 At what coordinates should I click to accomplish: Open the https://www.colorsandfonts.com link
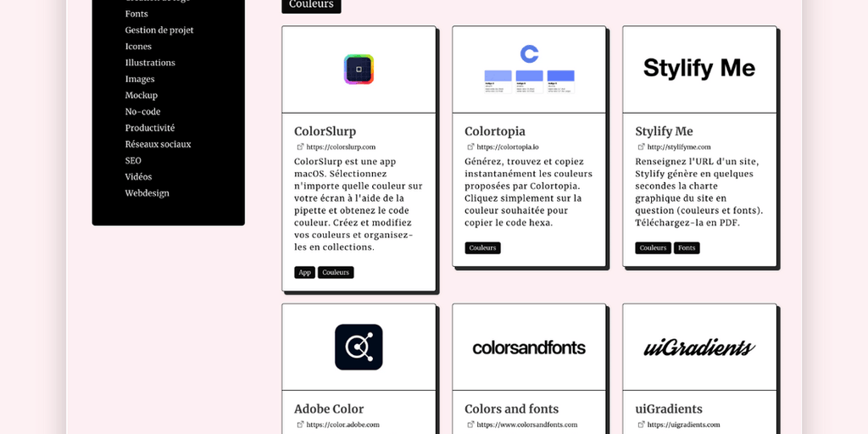(527, 426)
